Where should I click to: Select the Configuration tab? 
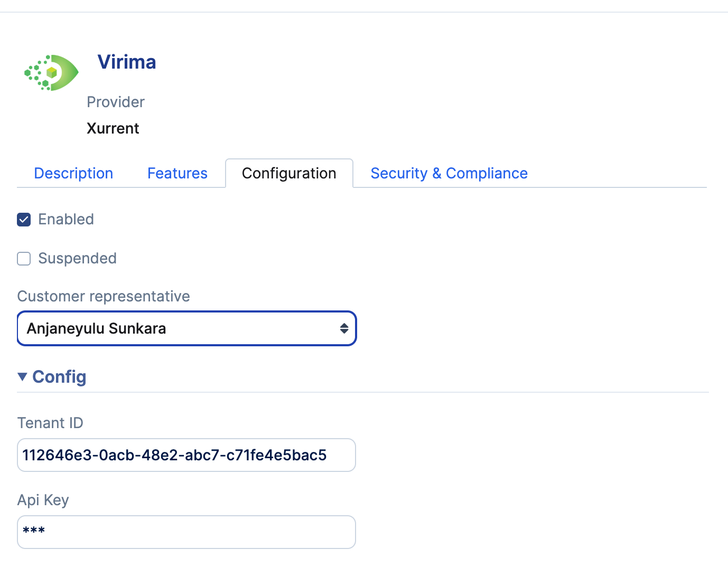289,173
